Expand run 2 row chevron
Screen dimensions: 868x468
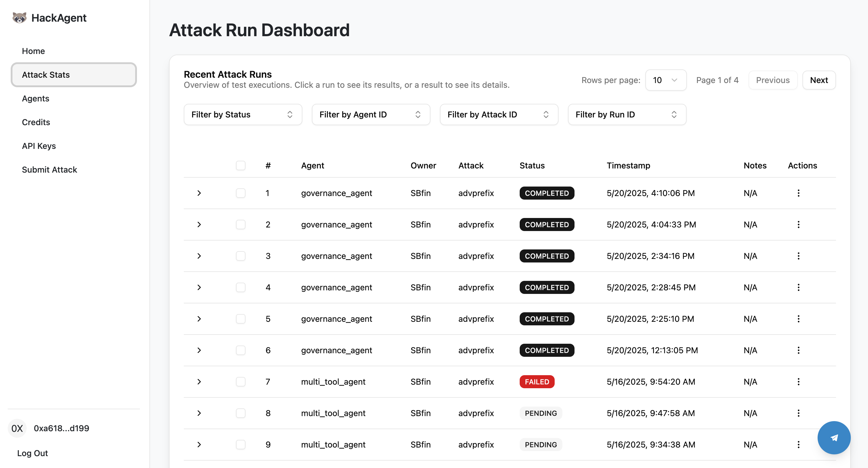point(199,225)
